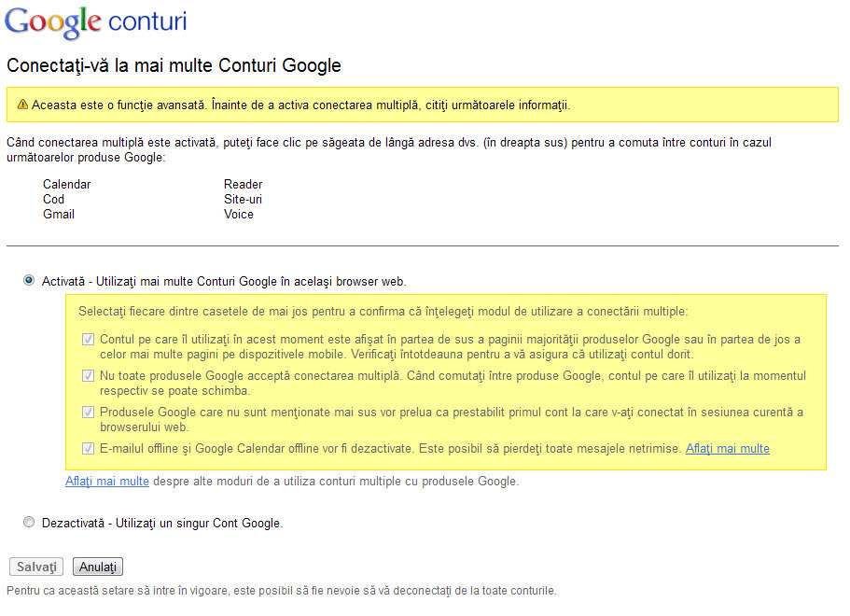Open the 'Aflați mai multe' link after 'mesajele netrimise'
Screen dimensions: 850x616
[728, 448]
